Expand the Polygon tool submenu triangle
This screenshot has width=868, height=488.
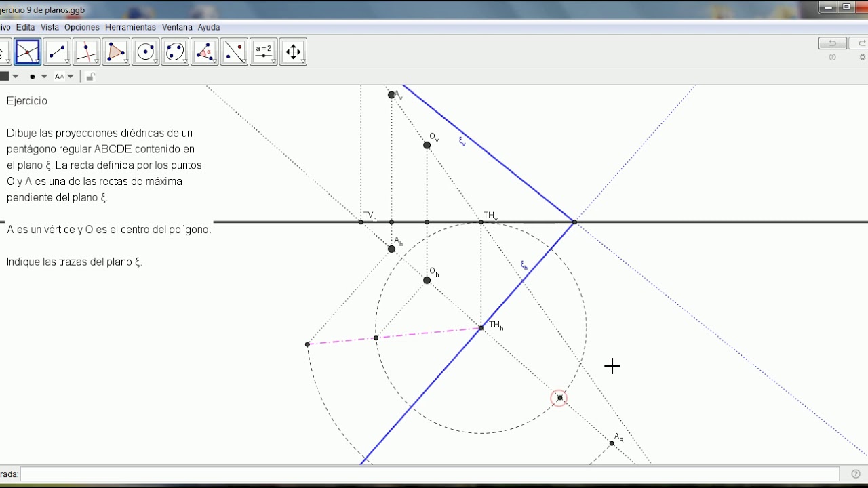point(125,62)
